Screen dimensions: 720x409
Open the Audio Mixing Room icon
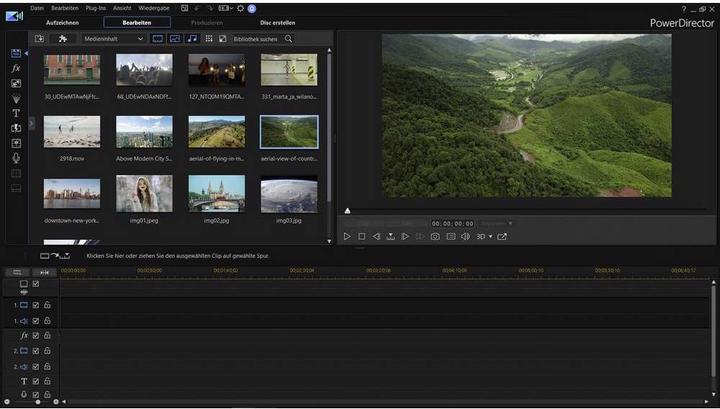[x=16, y=143]
